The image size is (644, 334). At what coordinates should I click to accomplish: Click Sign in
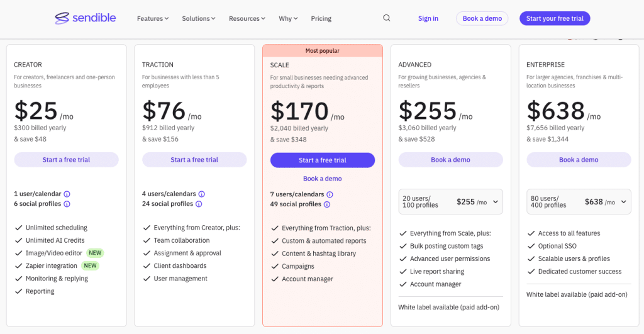[428, 18]
